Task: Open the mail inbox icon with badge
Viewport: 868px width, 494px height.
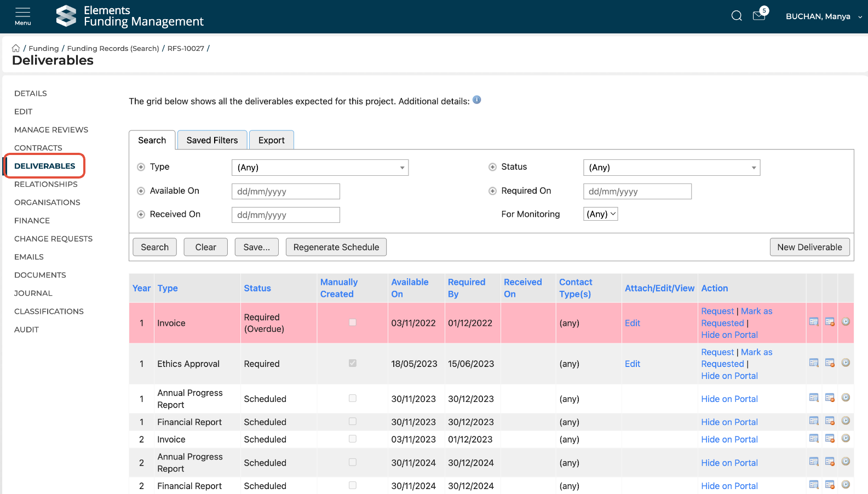Action: tap(759, 15)
